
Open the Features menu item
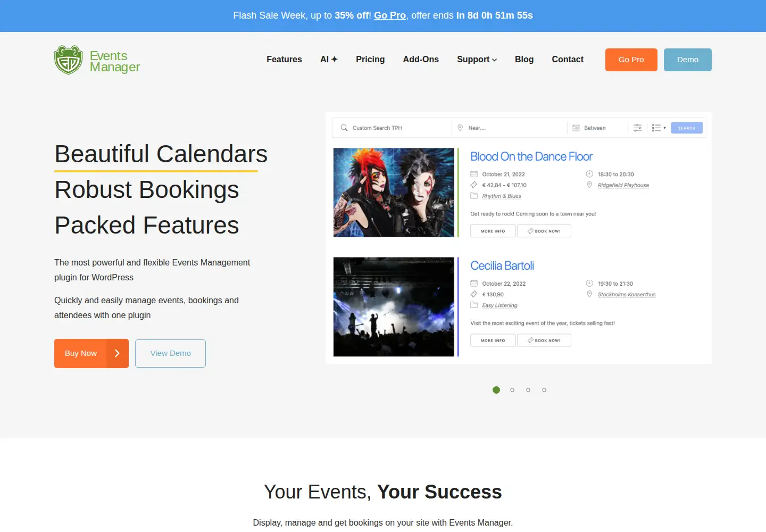tap(284, 59)
